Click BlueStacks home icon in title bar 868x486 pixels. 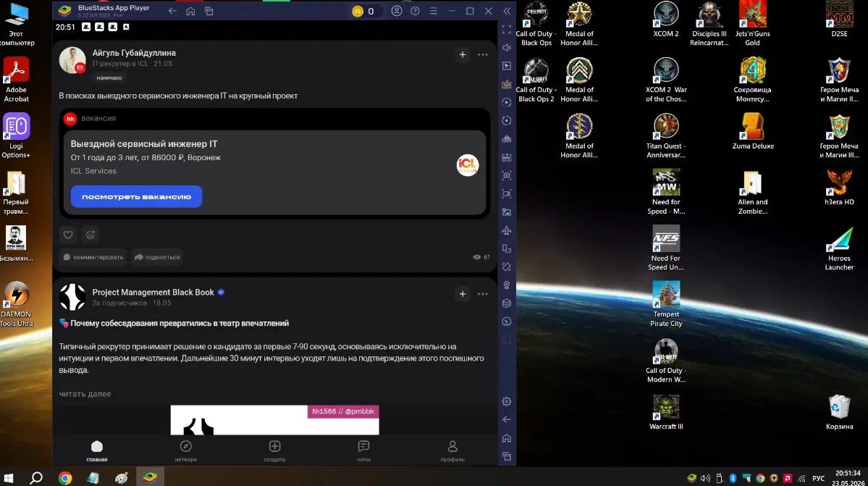point(190,11)
